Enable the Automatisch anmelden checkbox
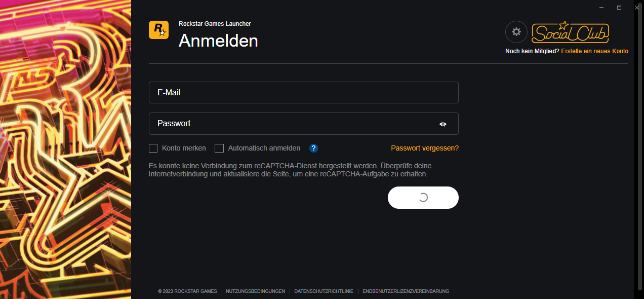The image size is (644, 299). point(219,148)
